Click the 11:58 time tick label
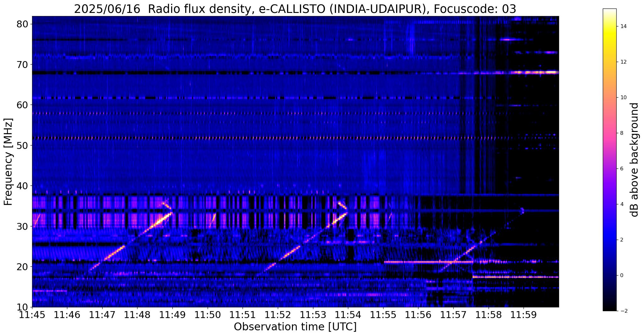644x336 pixels. point(488,315)
